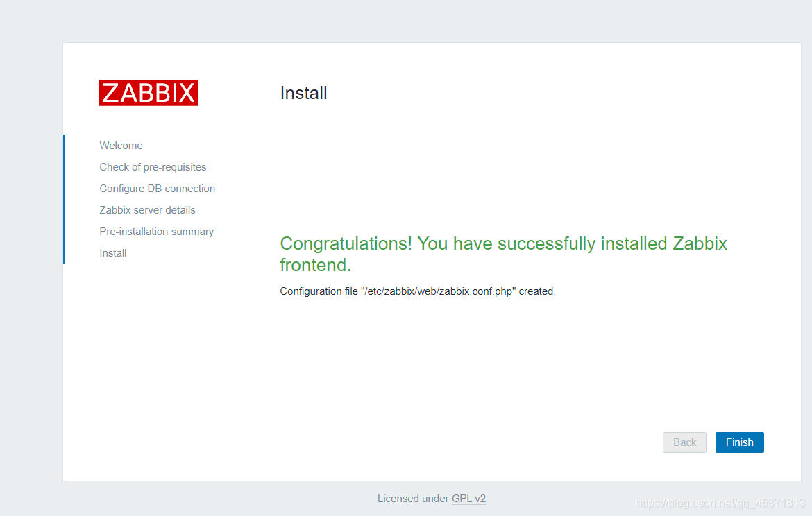Click the green Congratulations success message
812x516 pixels.
point(503,254)
